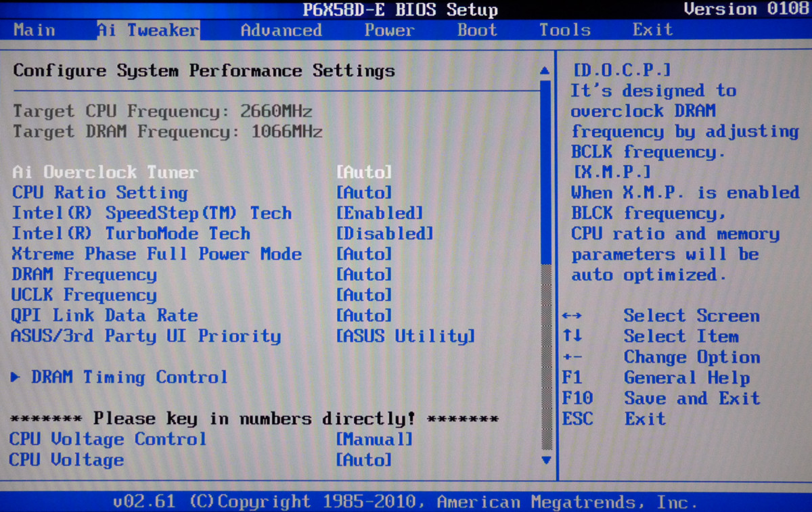Image resolution: width=812 pixels, height=512 pixels.
Task: Change CPU Ratio Setting [Auto] value
Action: click(364, 193)
